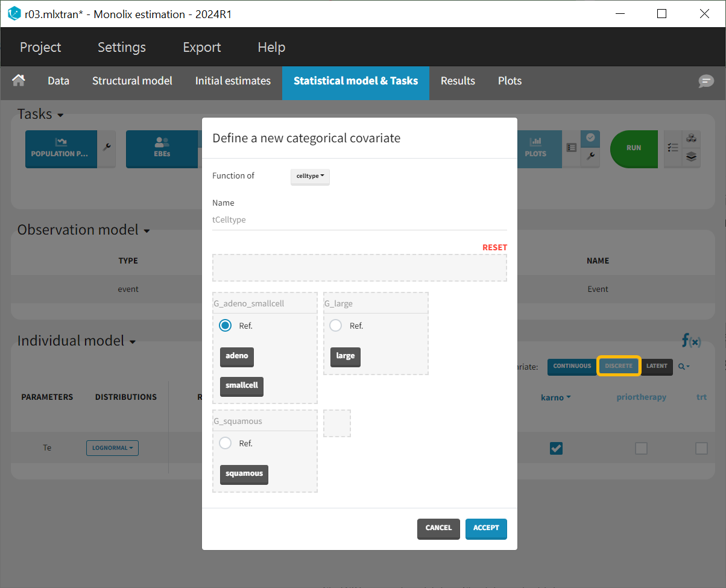Click RESET to clear category groups
Screen dimensions: 726x588
[494, 247]
